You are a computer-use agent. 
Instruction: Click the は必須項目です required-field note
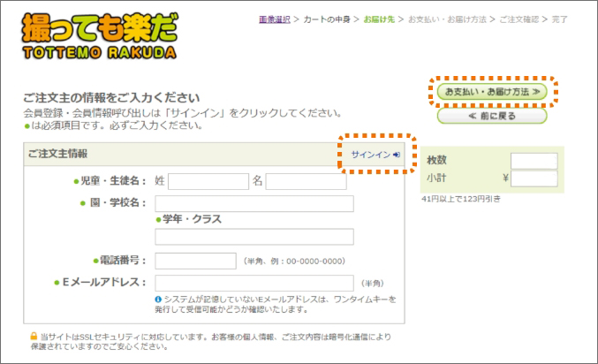pos(113,125)
